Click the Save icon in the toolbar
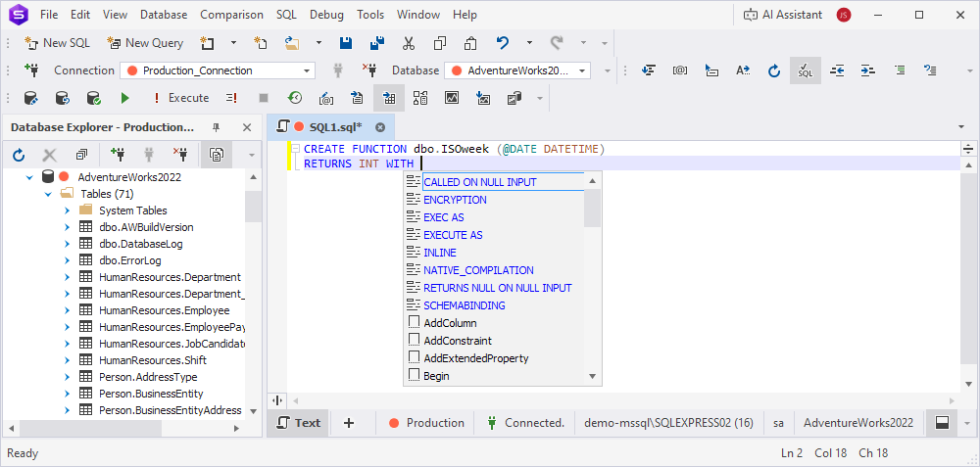 (x=346, y=43)
